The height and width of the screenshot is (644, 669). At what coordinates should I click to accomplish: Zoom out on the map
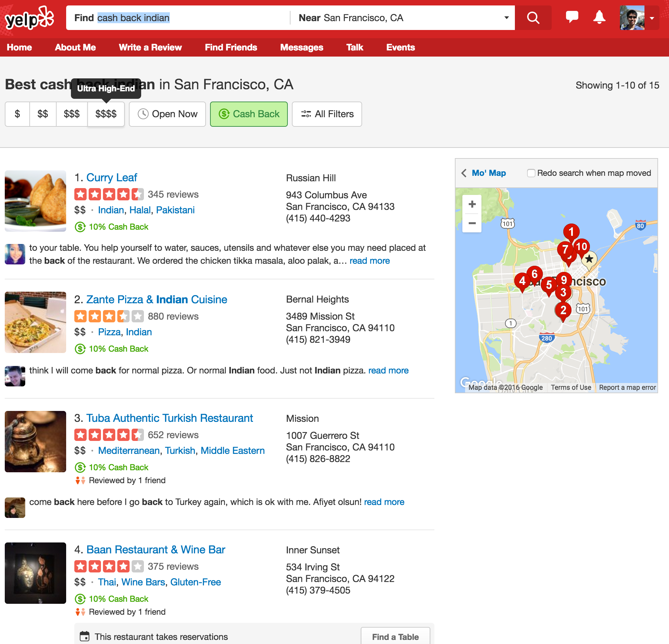pyautogui.click(x=472, y=224)
